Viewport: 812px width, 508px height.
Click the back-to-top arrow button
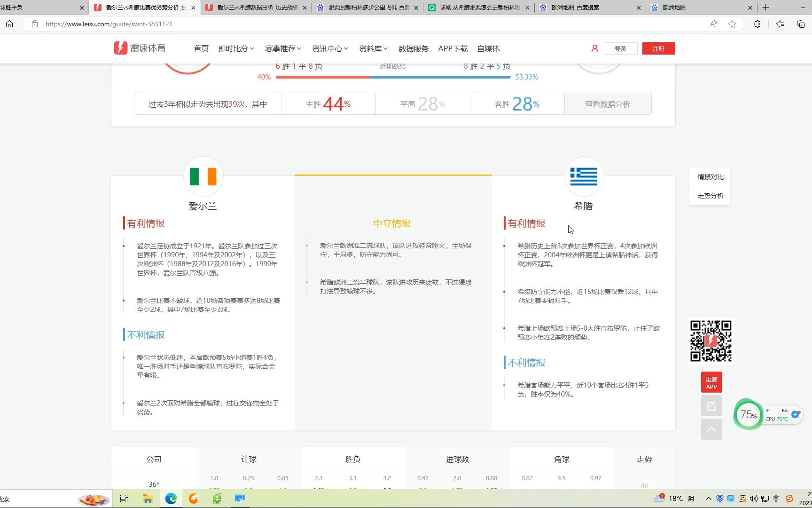click(711, 429)
